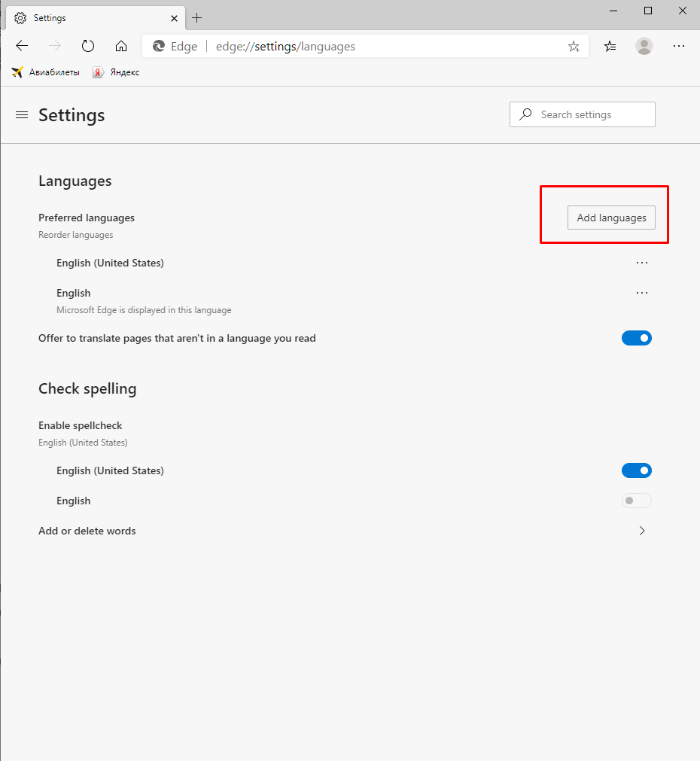Enable spellcheck for English
The height and width of the screenshot is (761, 700).
(636, 501)
